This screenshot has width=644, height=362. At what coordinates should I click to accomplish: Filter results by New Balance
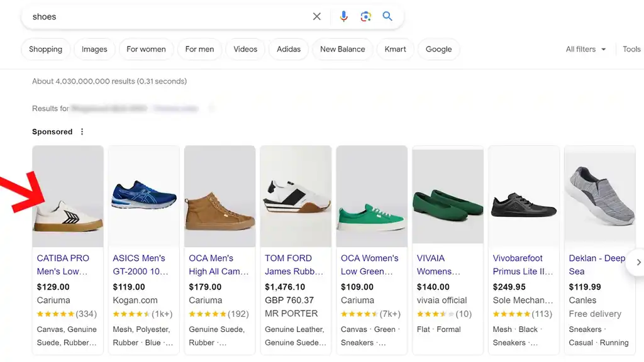[343, 49]
